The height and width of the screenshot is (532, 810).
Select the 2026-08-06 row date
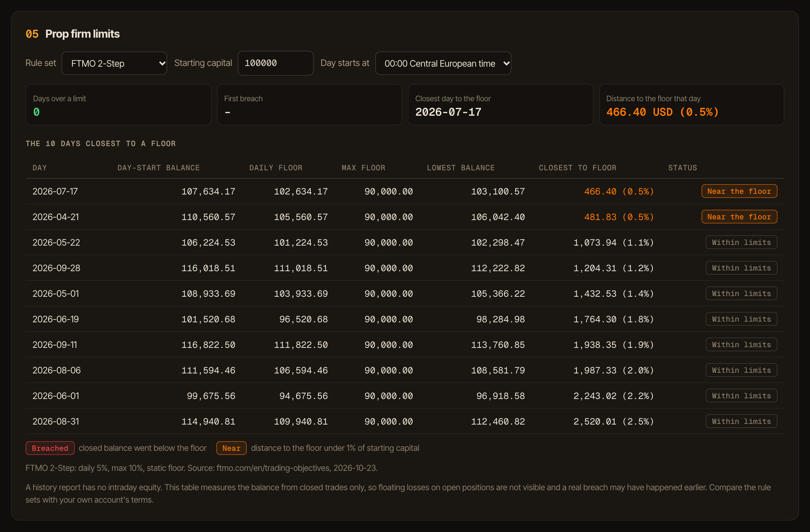point(57,370)
